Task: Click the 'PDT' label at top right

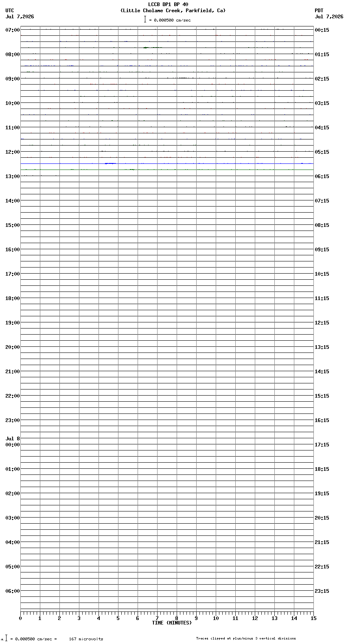Action: [x=319, y=11]
